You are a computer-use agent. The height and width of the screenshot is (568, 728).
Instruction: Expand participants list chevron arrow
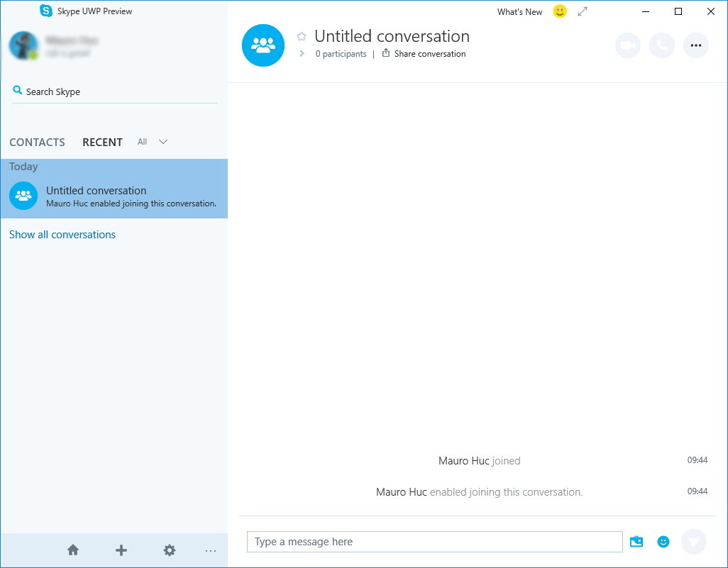tap(302, 54)
